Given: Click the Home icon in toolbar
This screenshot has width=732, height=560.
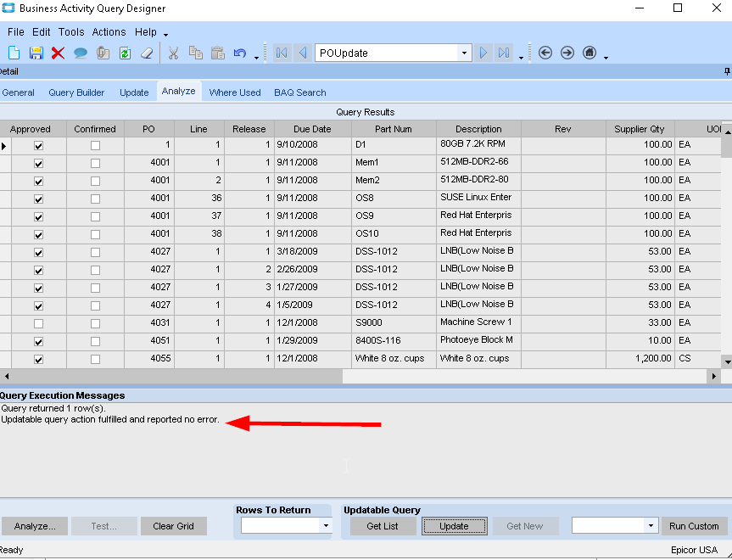Looking at the screenshot, I should pos(590,53).
